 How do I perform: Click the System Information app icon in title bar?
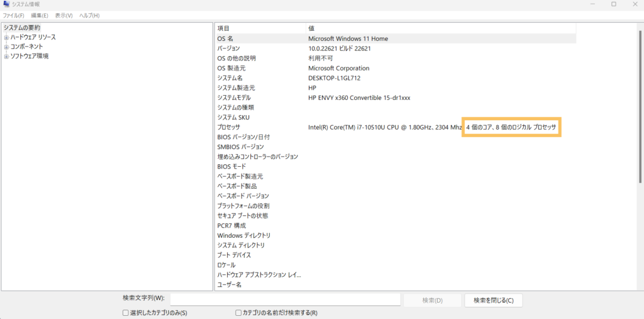click(x=6, y=4)
